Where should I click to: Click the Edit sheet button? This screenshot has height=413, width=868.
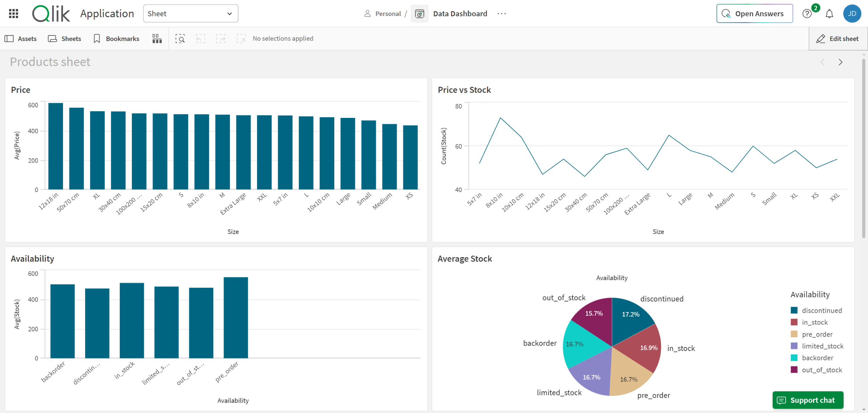tap(837, 39)
